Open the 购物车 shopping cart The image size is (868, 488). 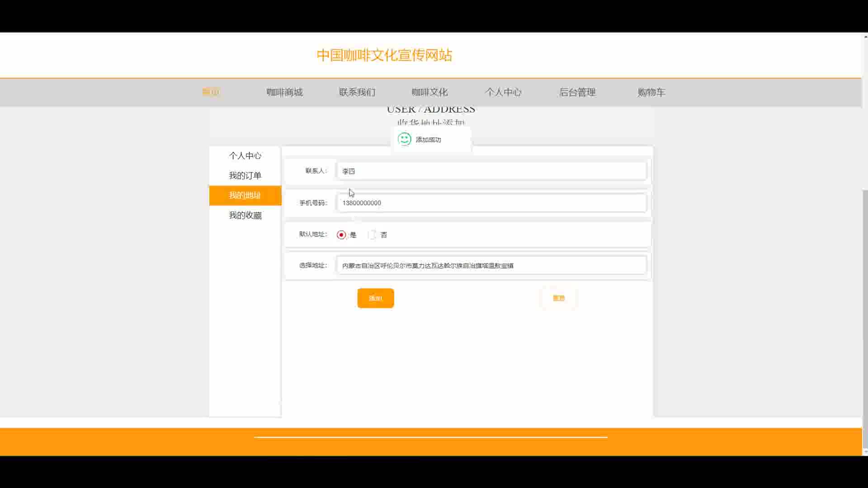click(651, 92)
